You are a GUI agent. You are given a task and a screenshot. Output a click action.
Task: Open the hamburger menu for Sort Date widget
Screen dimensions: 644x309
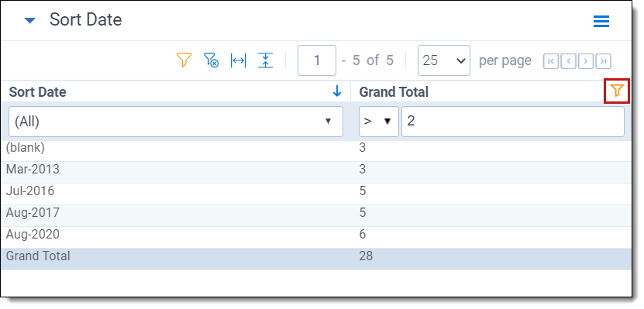pyautogui.click(x=601, y=21)
